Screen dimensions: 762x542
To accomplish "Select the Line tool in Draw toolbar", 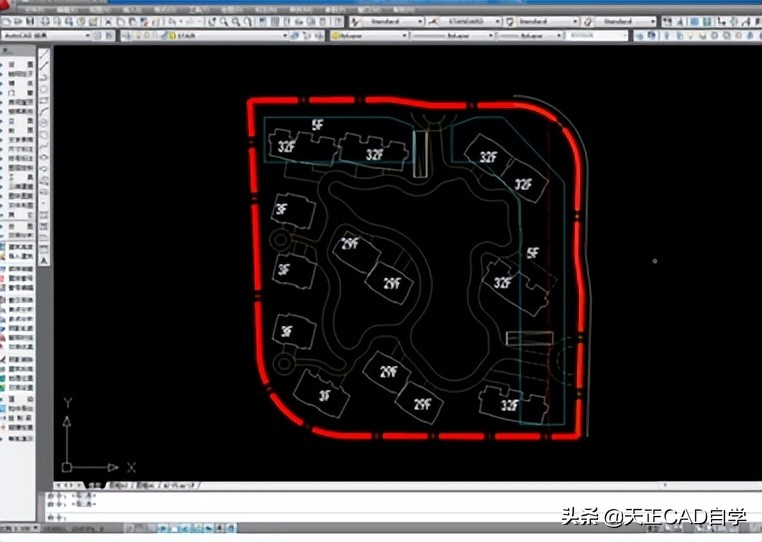I will (44, 54).
